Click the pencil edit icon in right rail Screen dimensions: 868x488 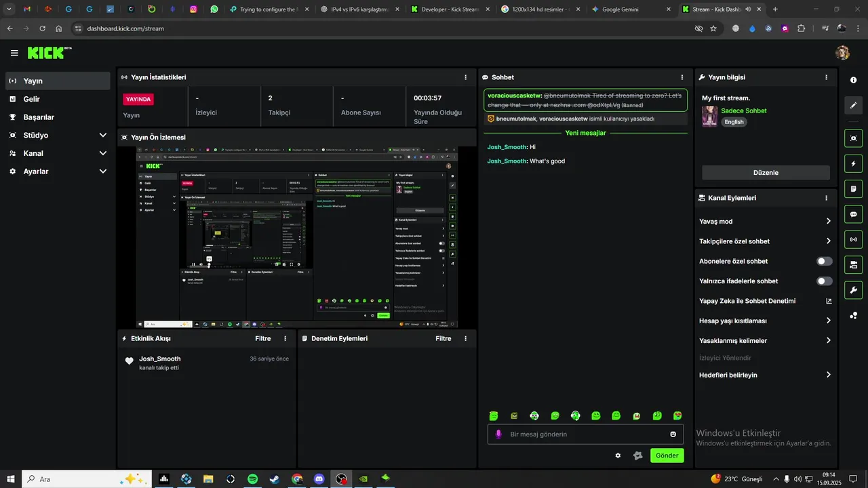click(x=854, y=105)
